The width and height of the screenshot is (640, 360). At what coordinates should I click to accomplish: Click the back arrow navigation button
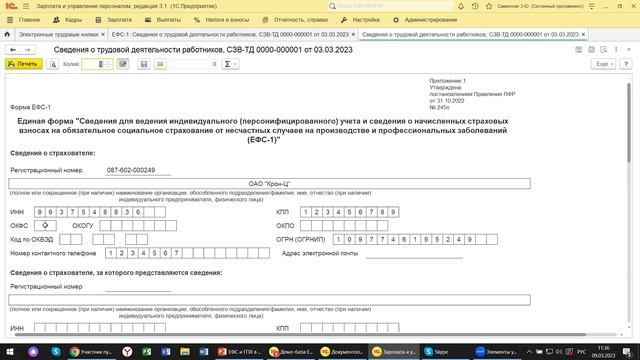pyautogui.click(x=13, y=50)
